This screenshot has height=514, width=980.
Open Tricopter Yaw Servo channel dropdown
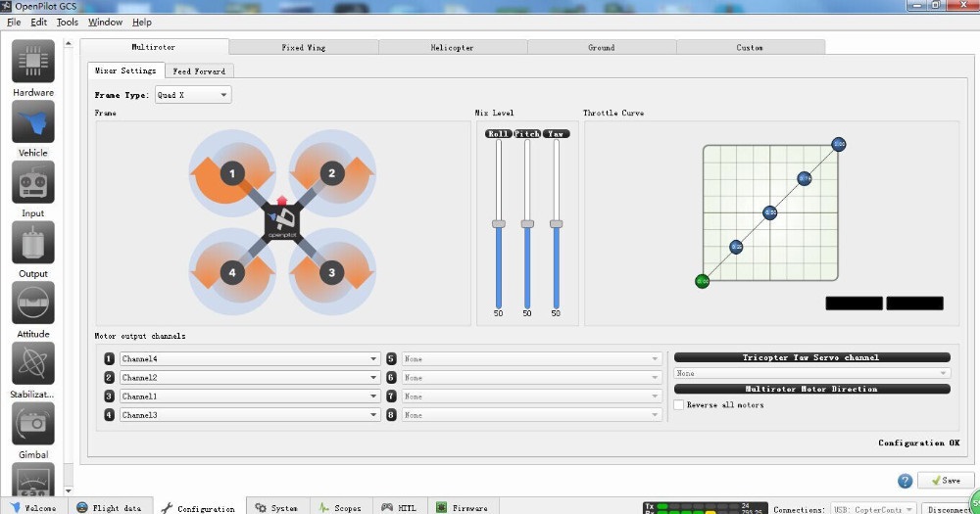coord(811,373)
